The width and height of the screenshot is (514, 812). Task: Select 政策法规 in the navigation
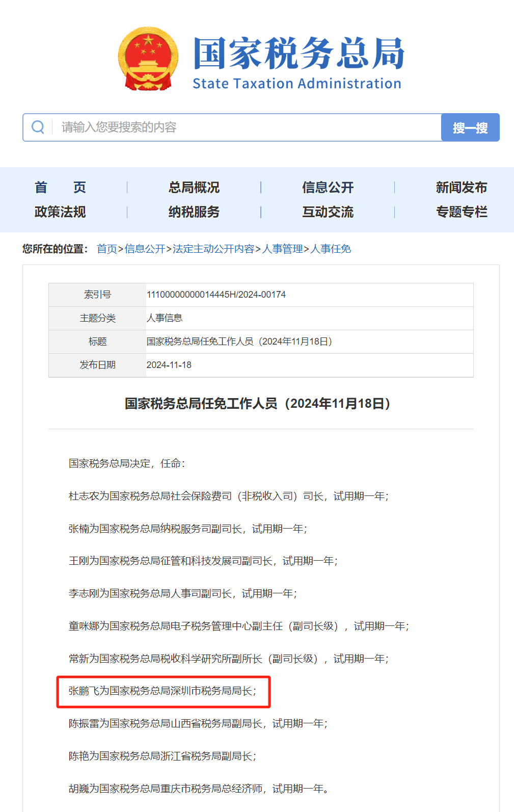60,212
